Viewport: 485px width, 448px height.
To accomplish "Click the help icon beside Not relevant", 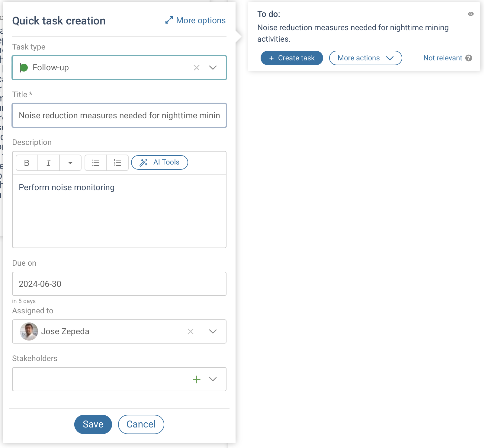I will [x=469, y=58].
